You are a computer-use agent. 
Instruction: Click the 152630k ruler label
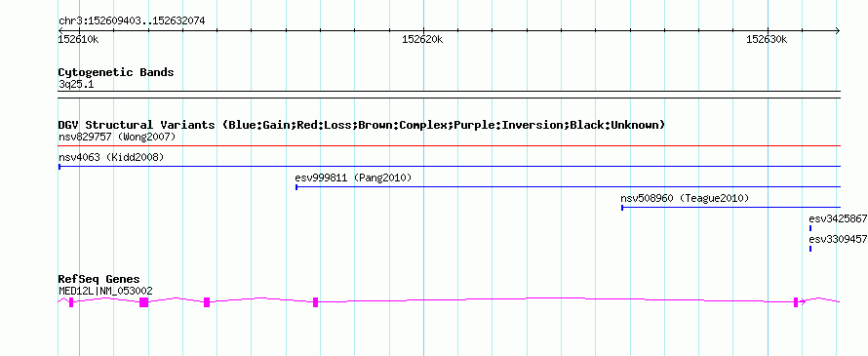click(767, 39)
